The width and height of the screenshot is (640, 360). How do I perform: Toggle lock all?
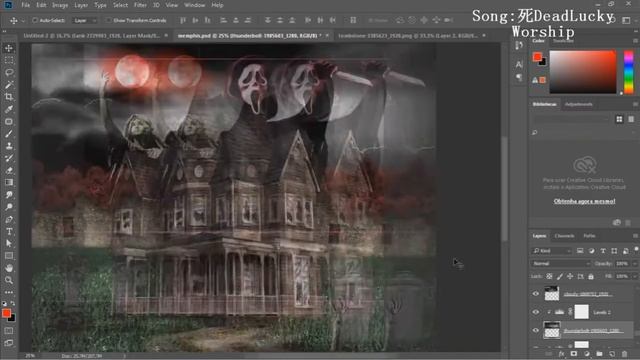(591, 276)
